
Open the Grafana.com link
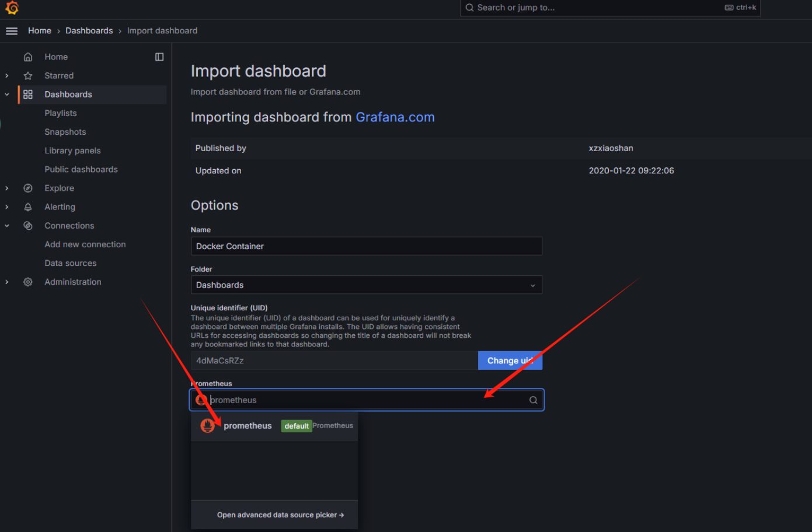(395, 117)
